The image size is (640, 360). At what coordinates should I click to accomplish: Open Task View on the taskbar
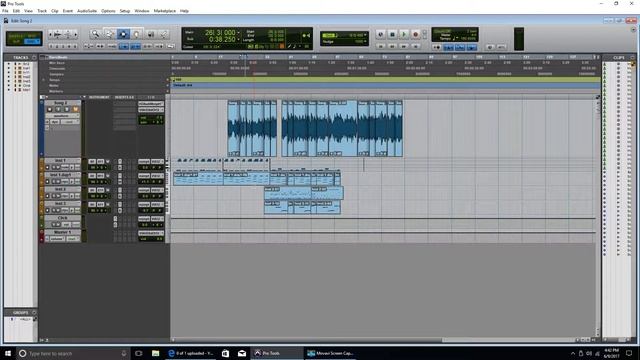tap(139, 353)
